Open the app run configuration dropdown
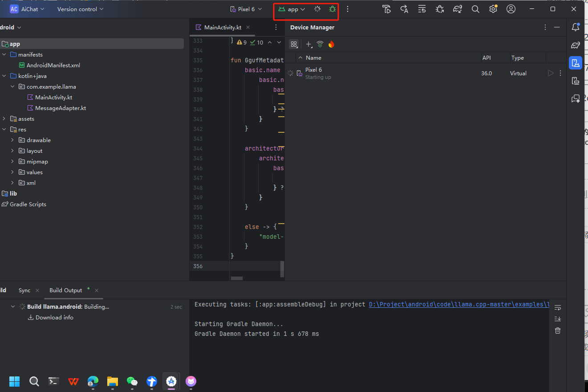 click(x=292, y=9)
